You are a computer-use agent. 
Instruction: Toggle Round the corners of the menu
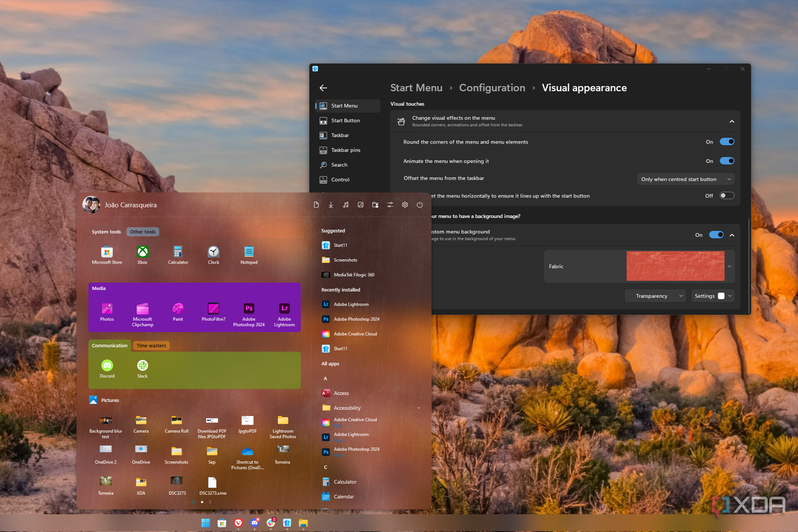[x=727, y=142]
